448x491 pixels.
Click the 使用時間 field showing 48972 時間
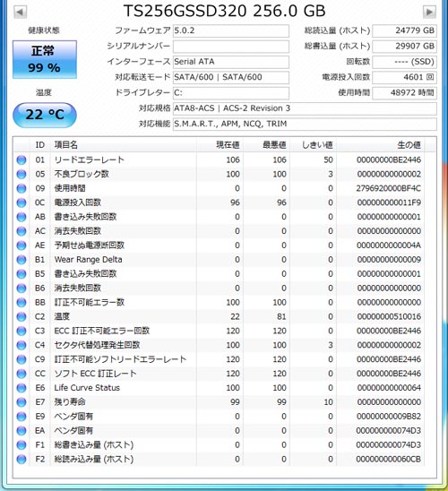(404, 92)
